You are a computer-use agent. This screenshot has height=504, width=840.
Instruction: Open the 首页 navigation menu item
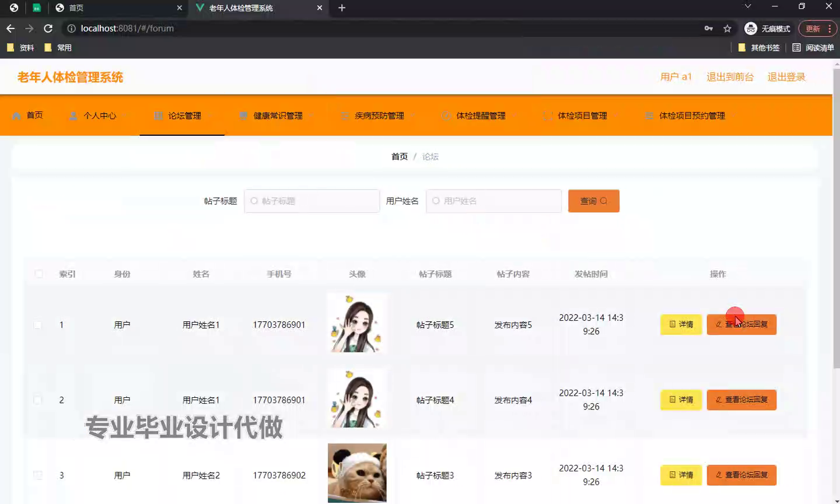click(x=27, y=116)
